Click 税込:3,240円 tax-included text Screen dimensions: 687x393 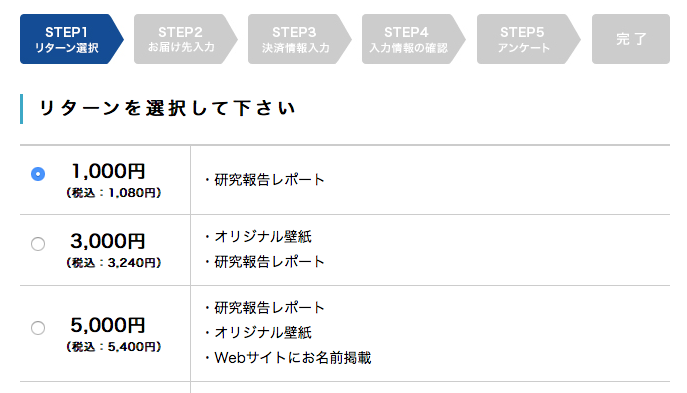[114, 263]
